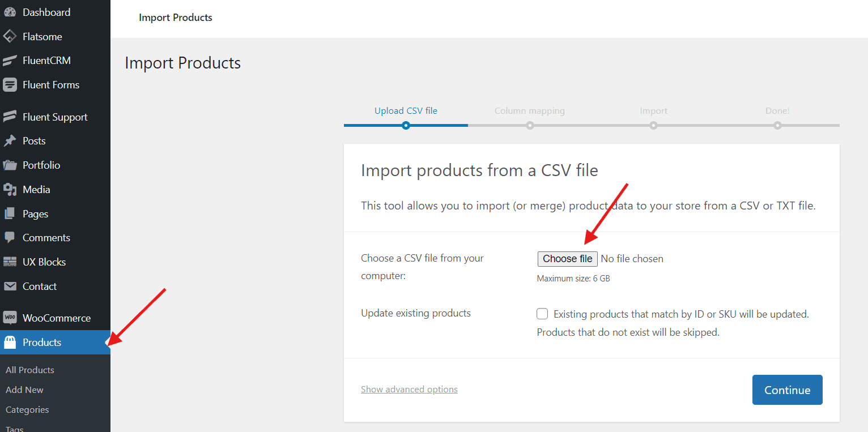Open All Products submenu item
This screenshot has width=868, height=432.
tap(30, 370)
